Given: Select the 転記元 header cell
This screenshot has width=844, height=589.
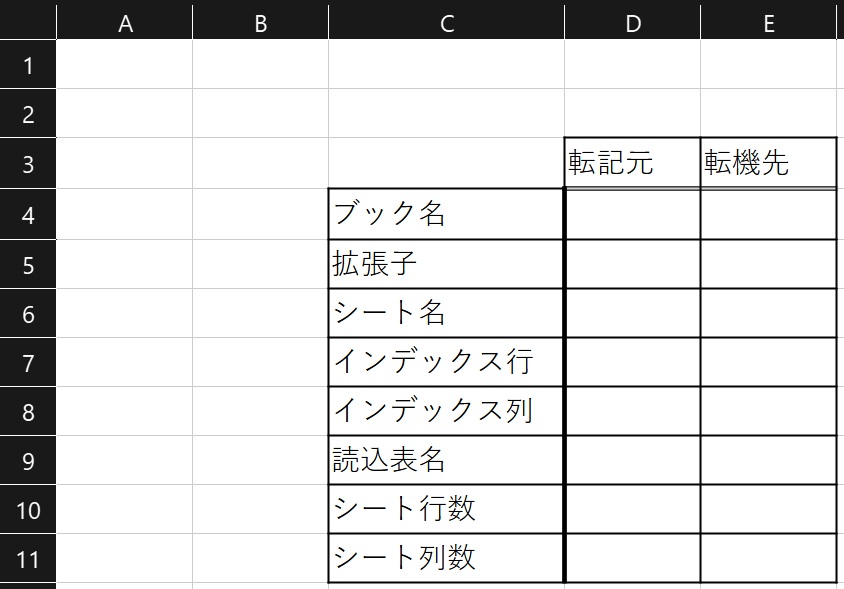Looking at the screenshot, I should click(x=632, y=163).
